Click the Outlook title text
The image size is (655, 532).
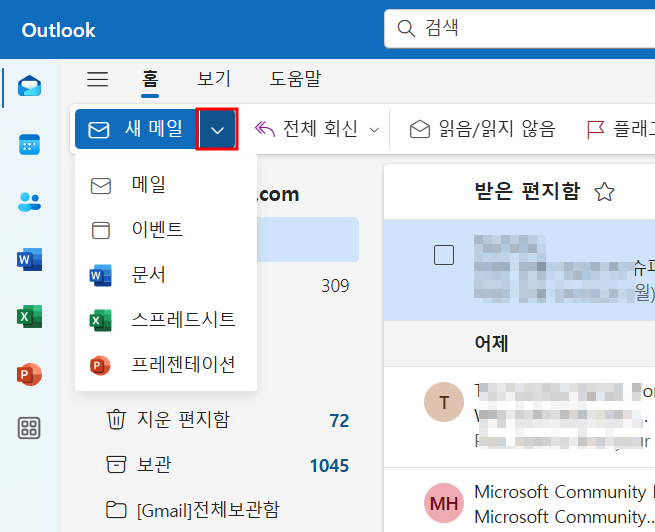58,30
